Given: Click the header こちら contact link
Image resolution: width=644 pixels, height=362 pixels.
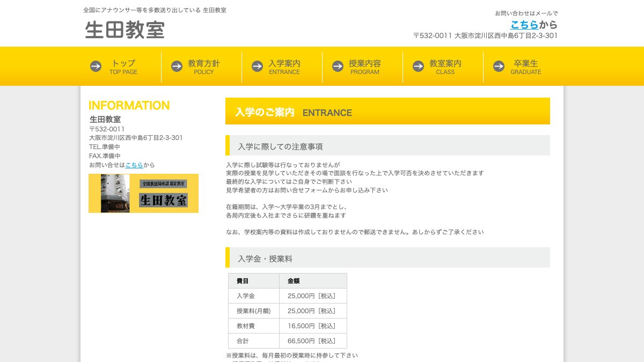Looking at the screenshot, I should click(x=524, y=24).
